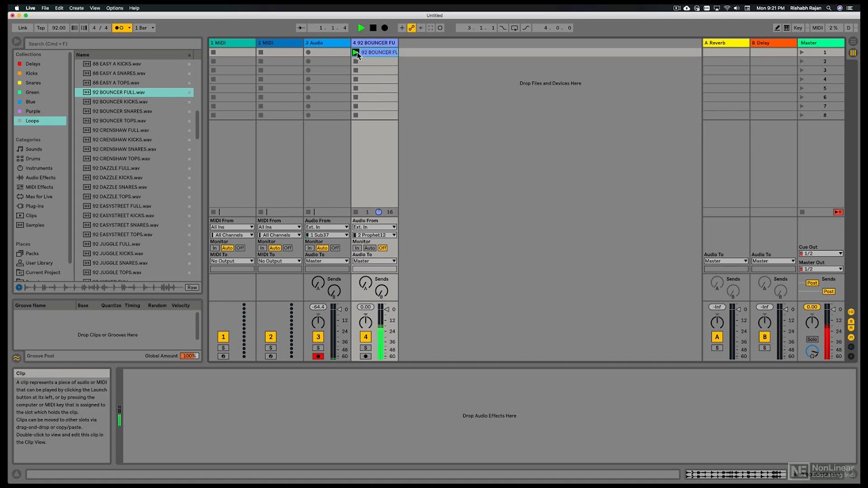
Task: Open the Groove Pool wave icon
Action: [17, 357]
